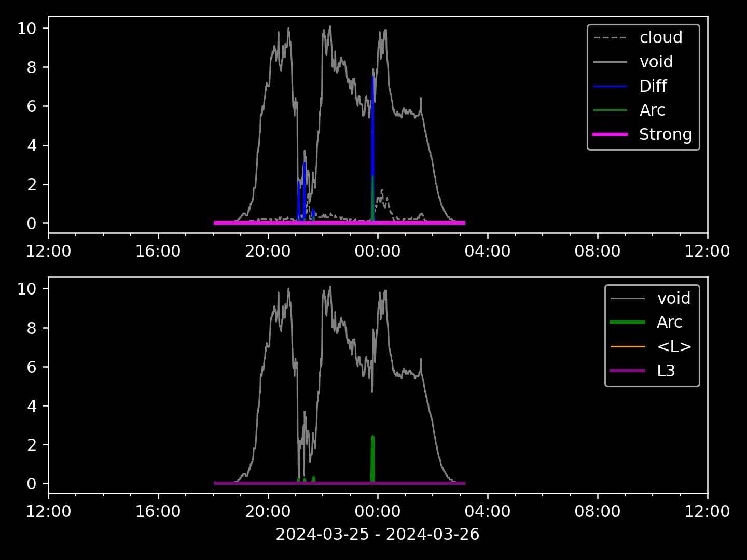Click the 04:00 tick label on upper chart
The image size is (747, 560).
488,251
